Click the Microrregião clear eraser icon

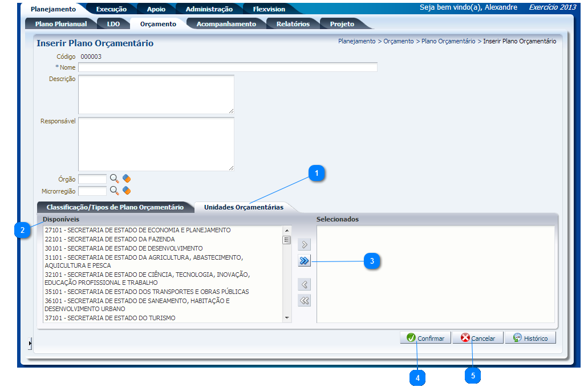127,191
